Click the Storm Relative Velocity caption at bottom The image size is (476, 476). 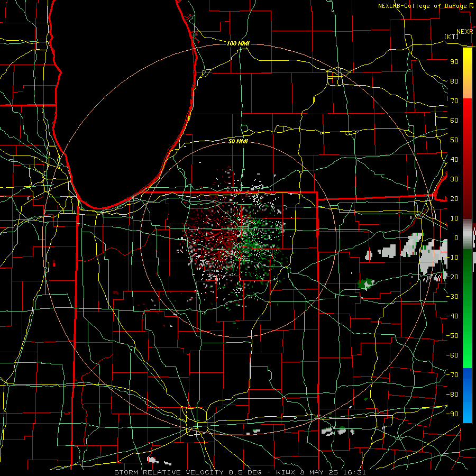(x=240, y=472)
